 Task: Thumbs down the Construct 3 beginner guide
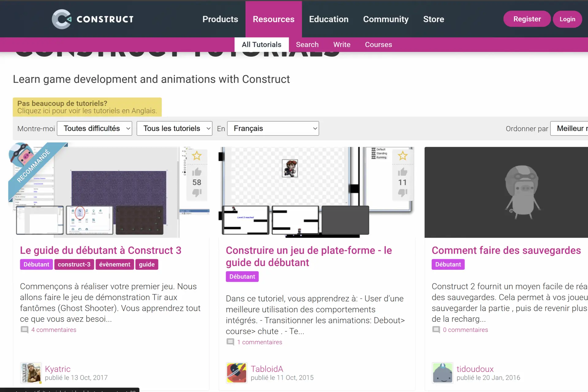[197, 193]
